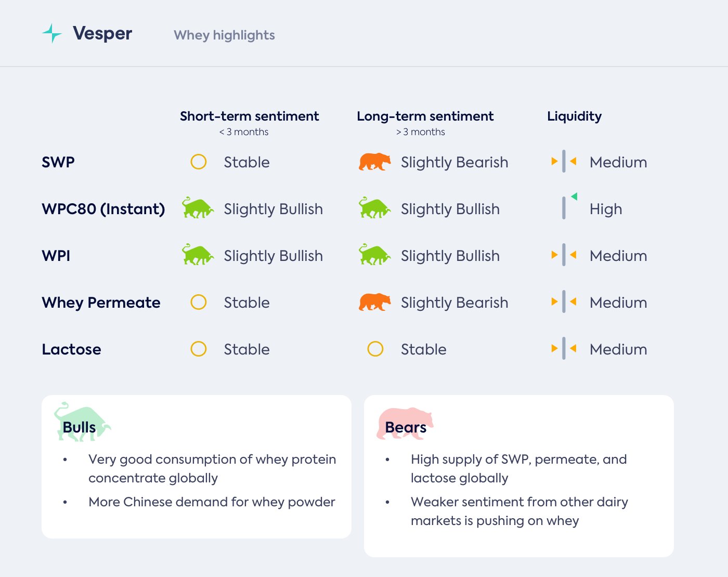This screenshot has width=728, height=577.
Task: Click Whey Permeate short-term Stable circle
Action: (x=199, y=302)
